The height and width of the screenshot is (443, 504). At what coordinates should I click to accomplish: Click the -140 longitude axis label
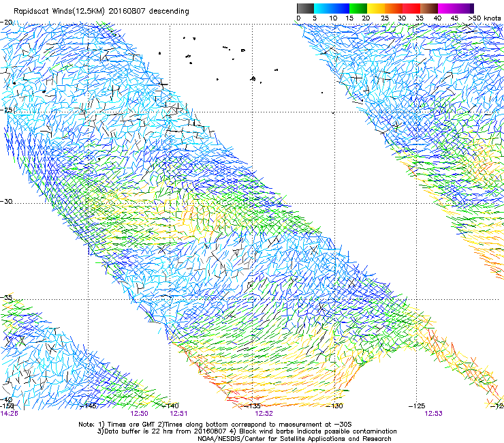(170, 406)
